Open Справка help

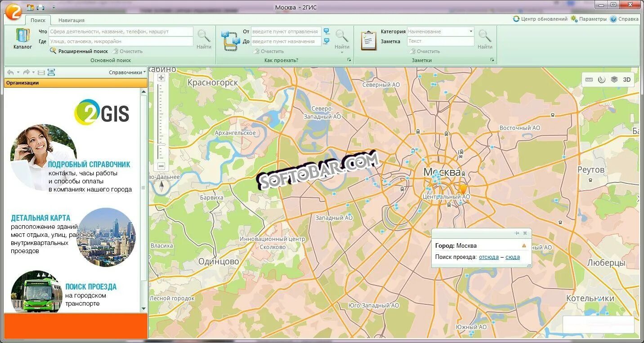pos(624,19)
